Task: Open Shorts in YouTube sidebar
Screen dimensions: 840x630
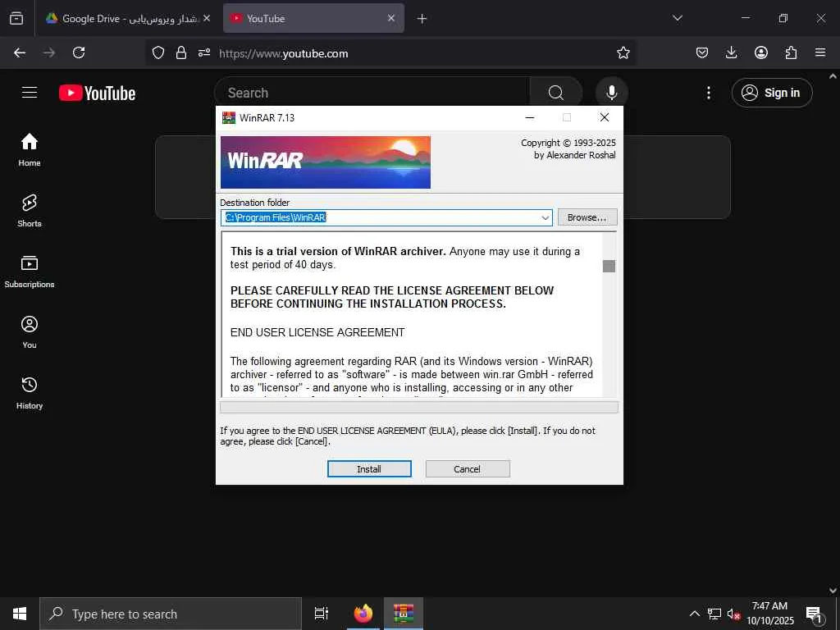Action: click(x=30, y=211)
